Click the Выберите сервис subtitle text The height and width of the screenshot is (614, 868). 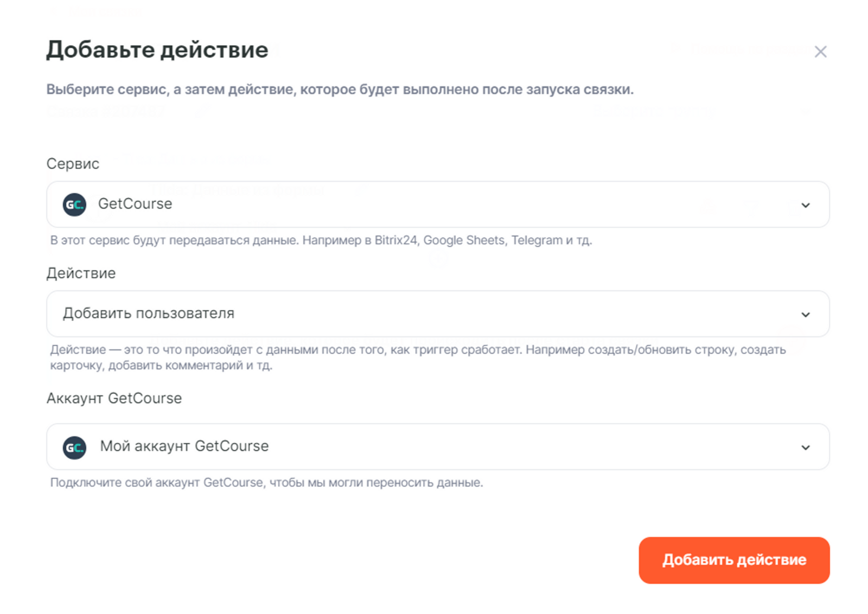pyautogui.click(x=340, y=89)
